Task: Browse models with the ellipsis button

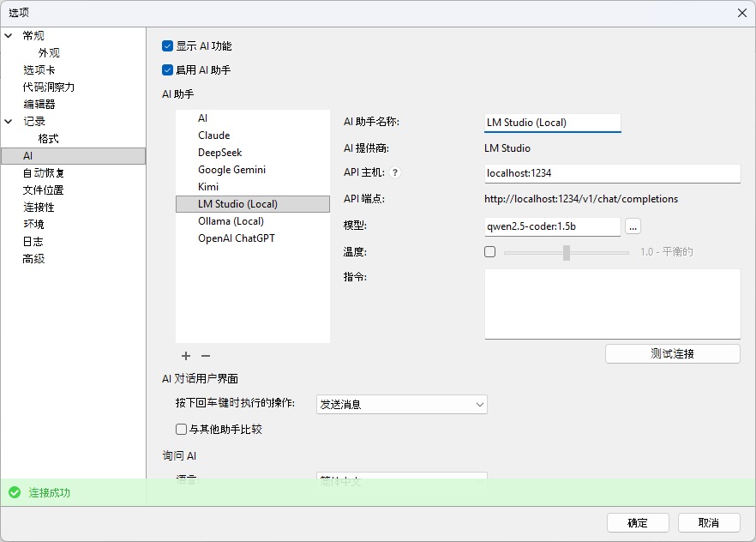Action: 633,226
